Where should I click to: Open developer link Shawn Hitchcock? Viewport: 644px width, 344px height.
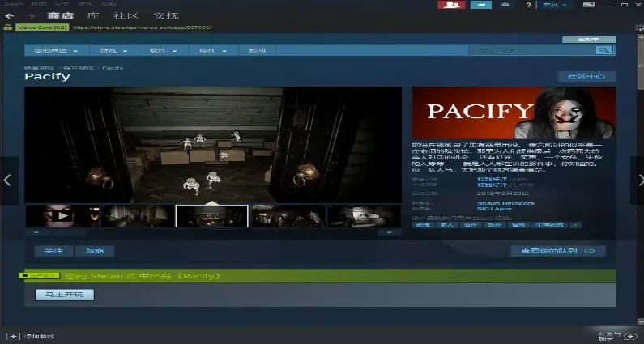click(x=506, y=203)
